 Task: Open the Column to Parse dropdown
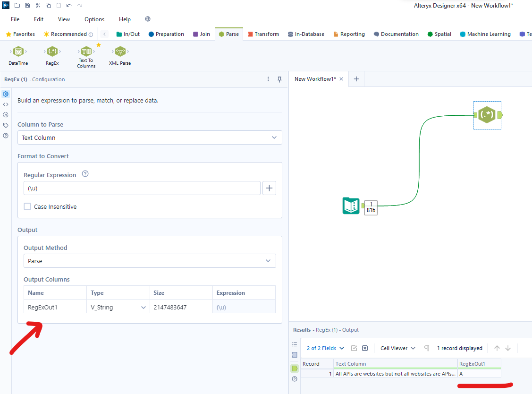pyautogui.click(x=150, y=137)
